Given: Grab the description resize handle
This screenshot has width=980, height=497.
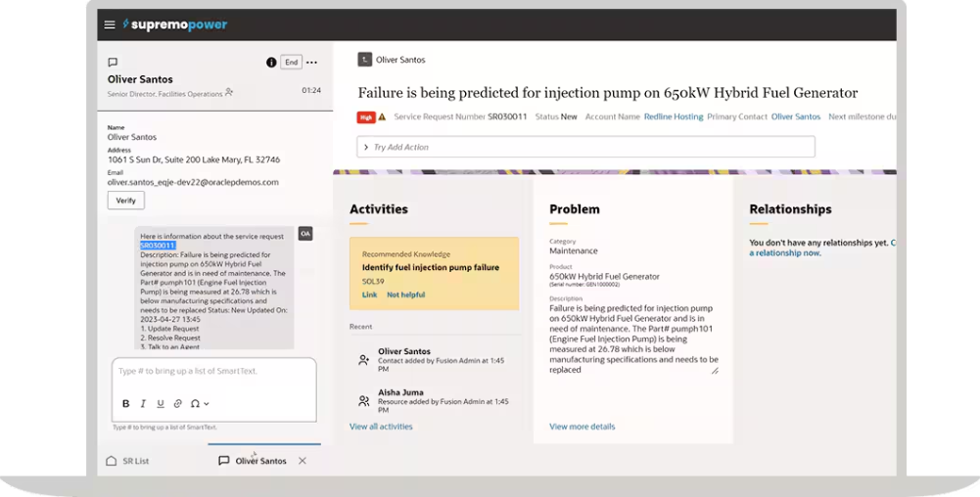Looking at the screenshot, I should (x=715, y=371).
